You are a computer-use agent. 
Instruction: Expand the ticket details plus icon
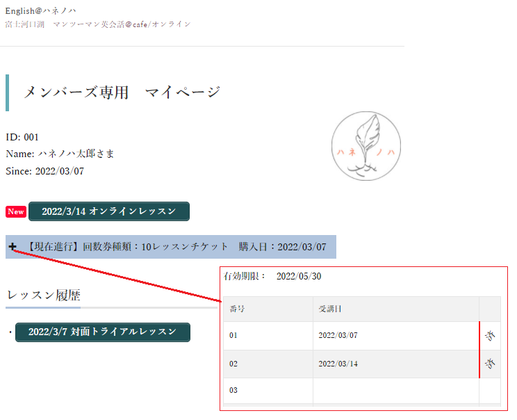tap(13, 247)
